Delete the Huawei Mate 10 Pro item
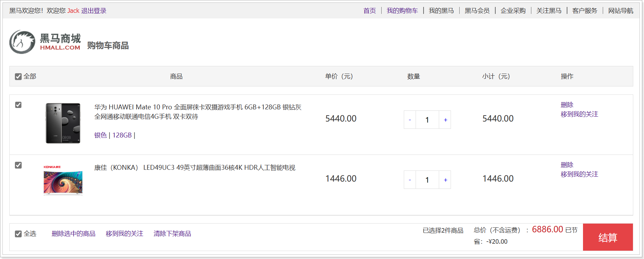Viewport: 644px width, 259px height. (567, 105)
